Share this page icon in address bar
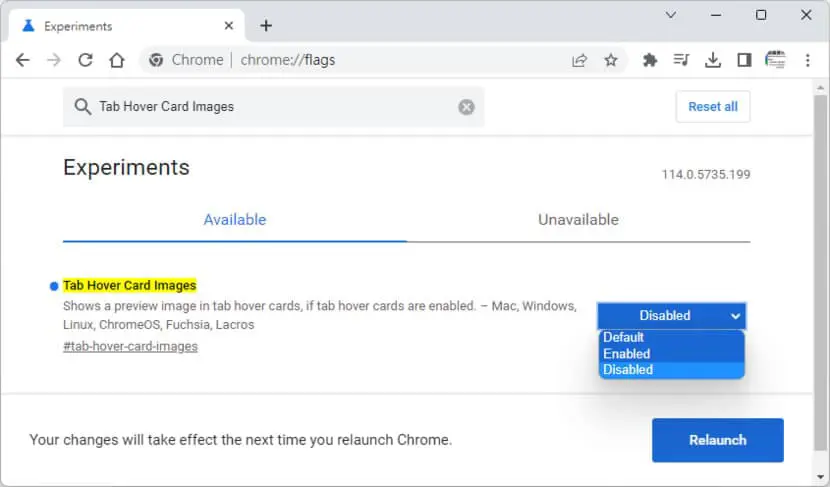Screen dimensions: 830x487 pyautogui.click(x=580, y=60)
